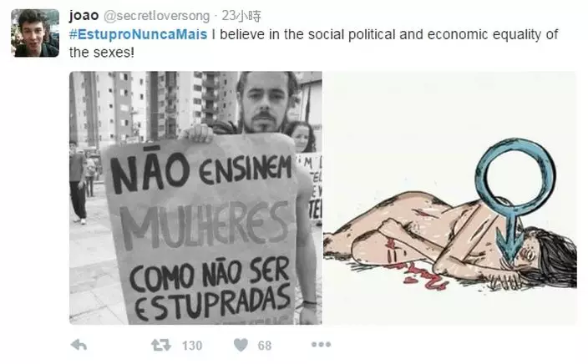Retweet this post using the retweet icon
588x364 pixels.
click(x=161, y=345)
